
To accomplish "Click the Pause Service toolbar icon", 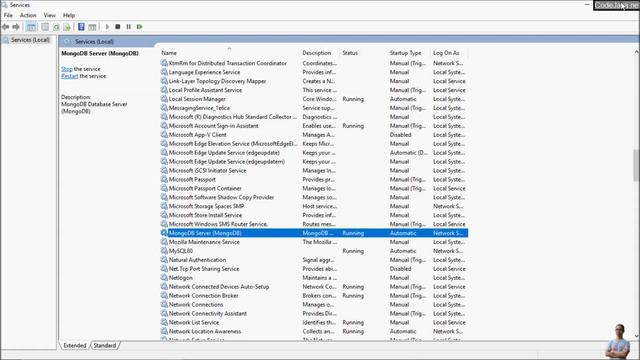I will coord(129,27).
